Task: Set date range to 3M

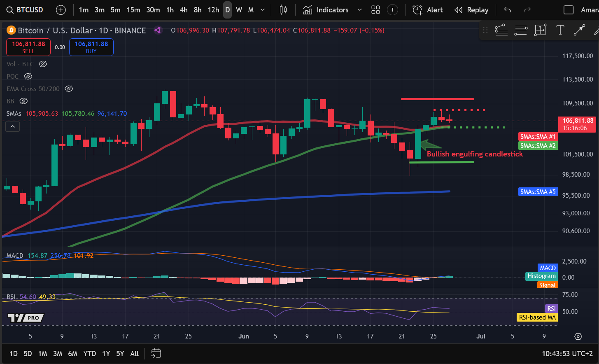Action: point(58,354)
